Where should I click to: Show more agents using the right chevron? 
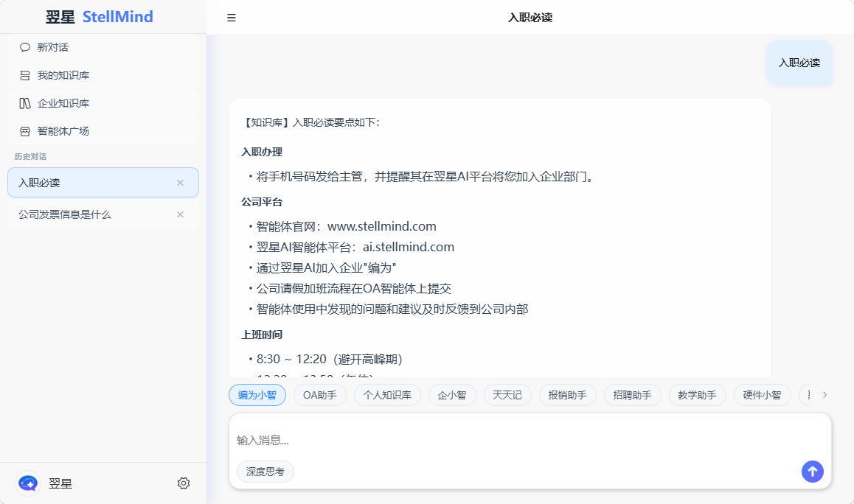point(825,395)
